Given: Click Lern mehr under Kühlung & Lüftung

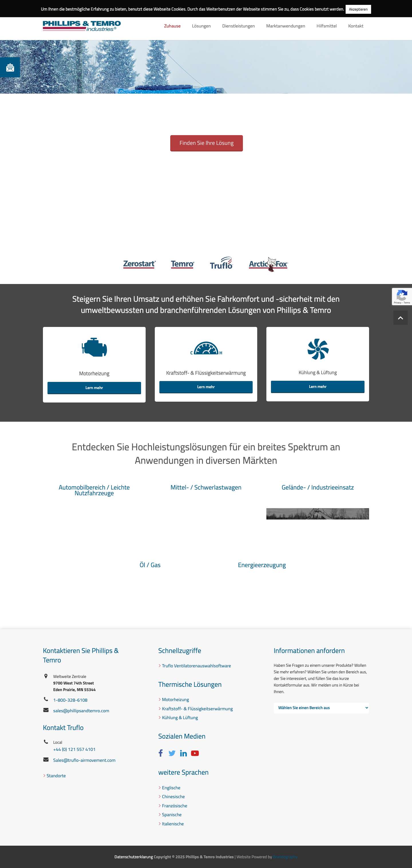Looking at the screenshot, I should [317, 387].
